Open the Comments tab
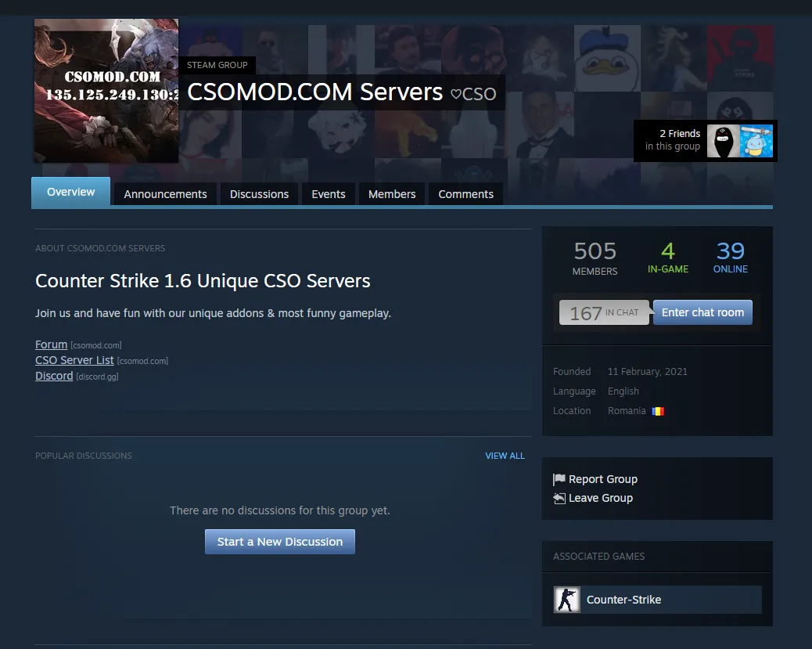The image size is (812, 649). (465, 194)
